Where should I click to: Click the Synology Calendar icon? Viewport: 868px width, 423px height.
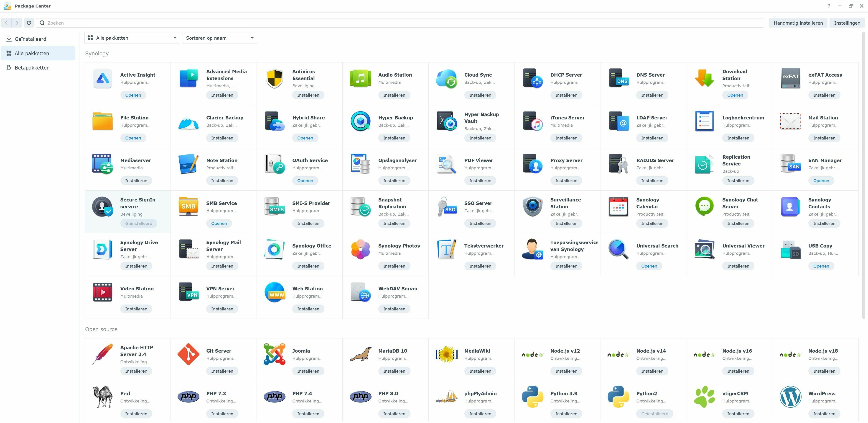[x=619, y=206]
